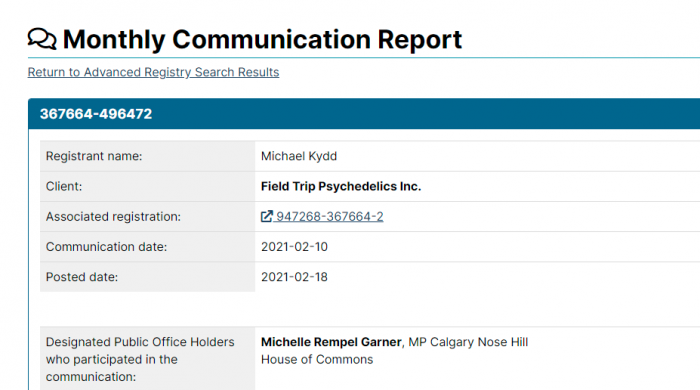This screenshot has width=700, height=390.
Task: Click the Associated registration label cell
Action: pyautogui.click(x=147, y=216)
